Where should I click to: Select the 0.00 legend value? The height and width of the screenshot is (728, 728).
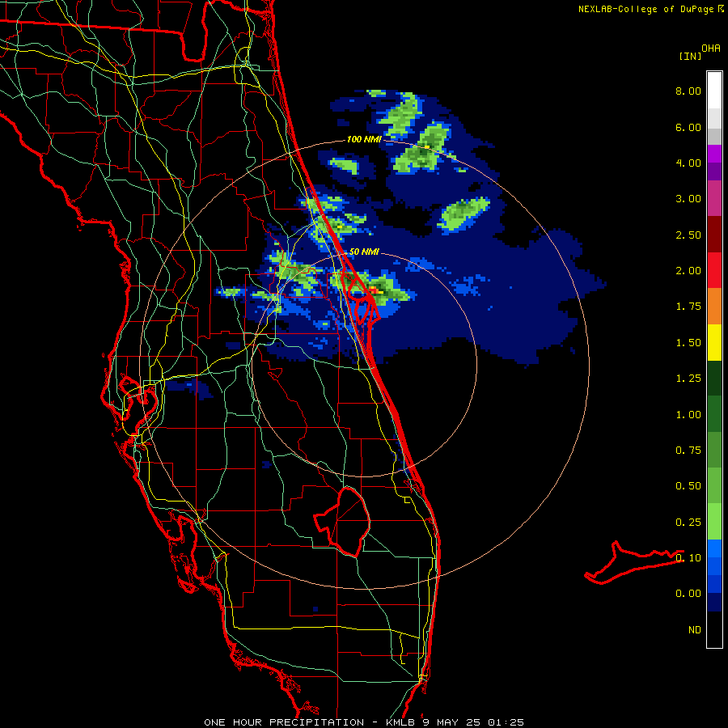[688, 594]
